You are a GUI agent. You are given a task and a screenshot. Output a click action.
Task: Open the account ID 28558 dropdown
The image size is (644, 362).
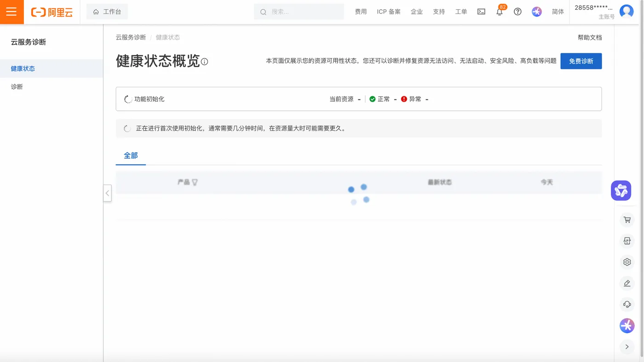(x=594, y=8)
